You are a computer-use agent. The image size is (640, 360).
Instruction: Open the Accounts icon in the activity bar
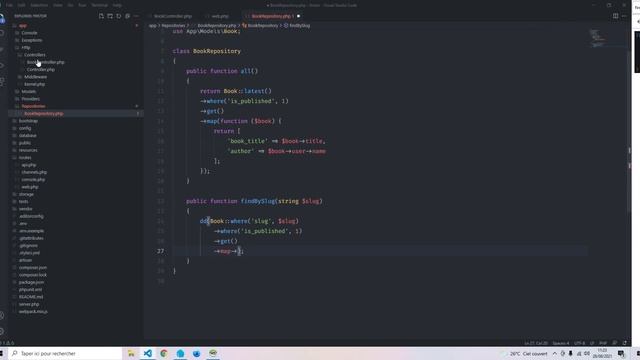(2, 316)
